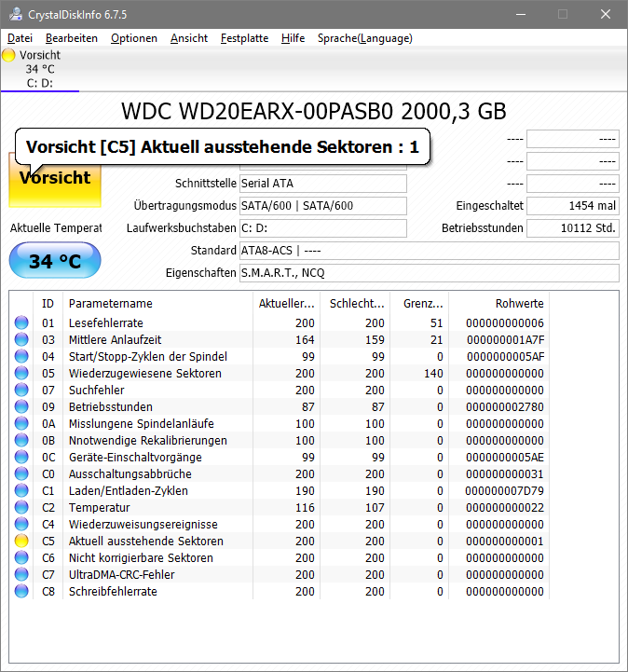Click the CrystalDiskInfo app icon in title bar
The width and height of the screenshot is (628, 672).
(16, 14)
